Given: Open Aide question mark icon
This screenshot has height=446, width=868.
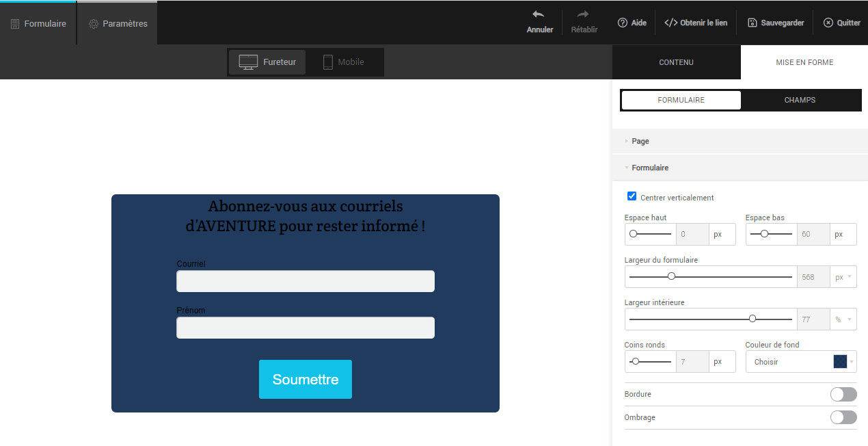Looking at the screenshot, I should [x=622, y=23].
